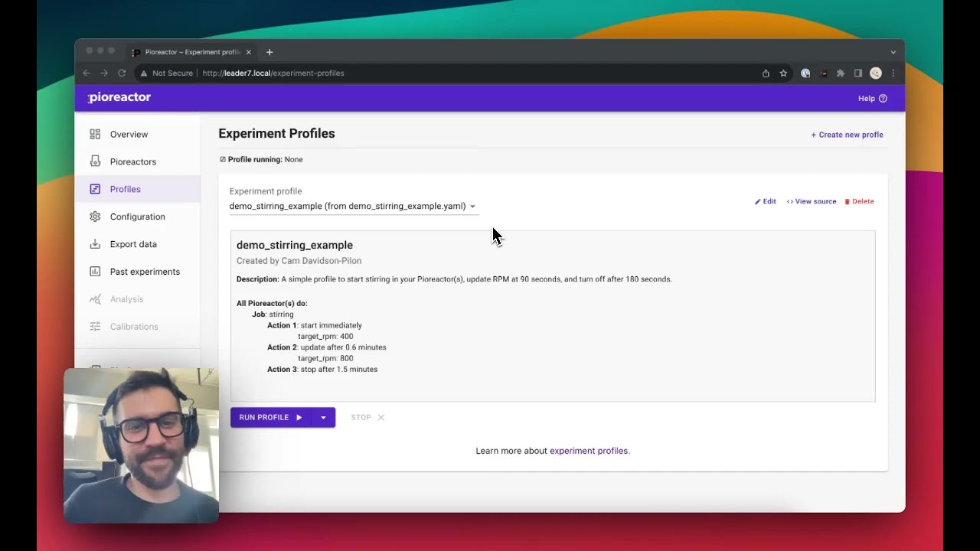This screenshot has height=551, width=980.
Task: Click the browser share icon
Action: [766, 73]
